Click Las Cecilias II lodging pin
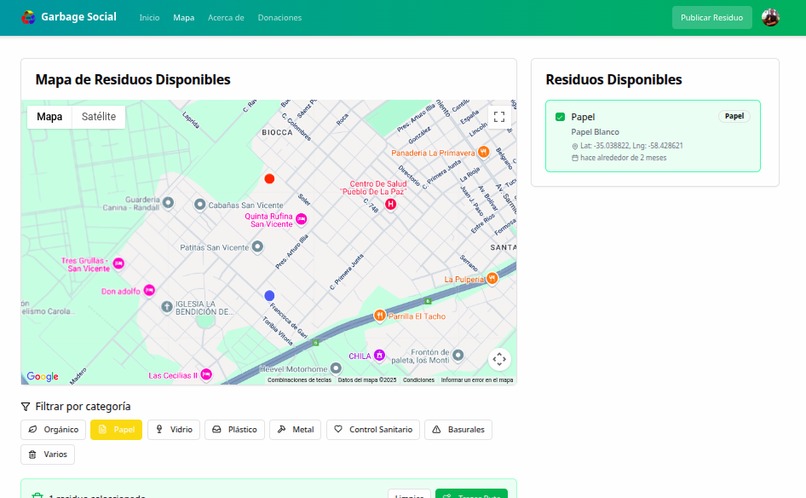806x498 pixels. pyautogui.click(x=206, y=375)
